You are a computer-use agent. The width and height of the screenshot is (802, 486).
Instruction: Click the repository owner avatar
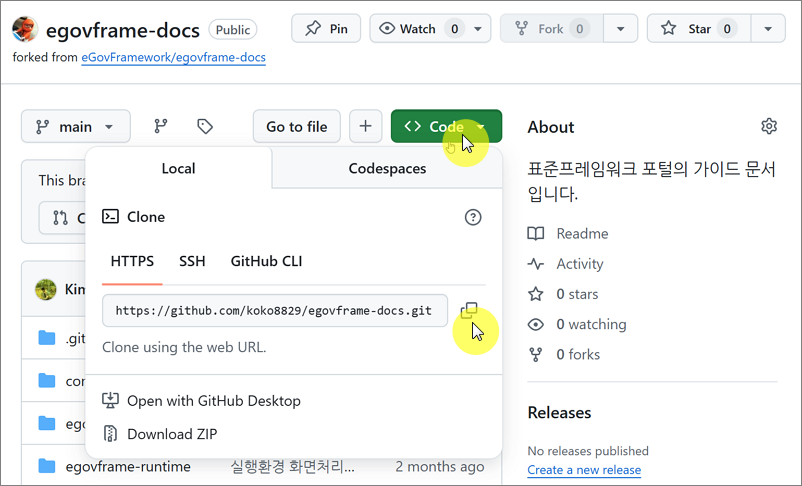point(25,29)
